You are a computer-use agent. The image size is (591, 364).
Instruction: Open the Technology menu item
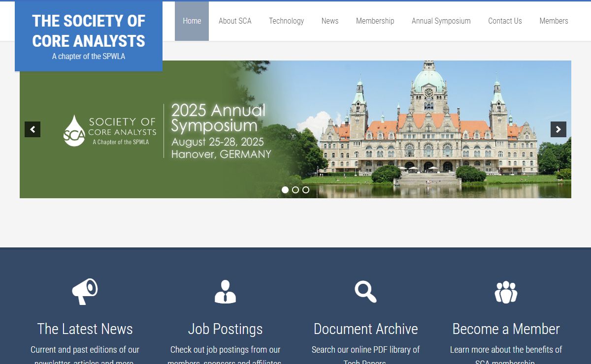[286, 21]
